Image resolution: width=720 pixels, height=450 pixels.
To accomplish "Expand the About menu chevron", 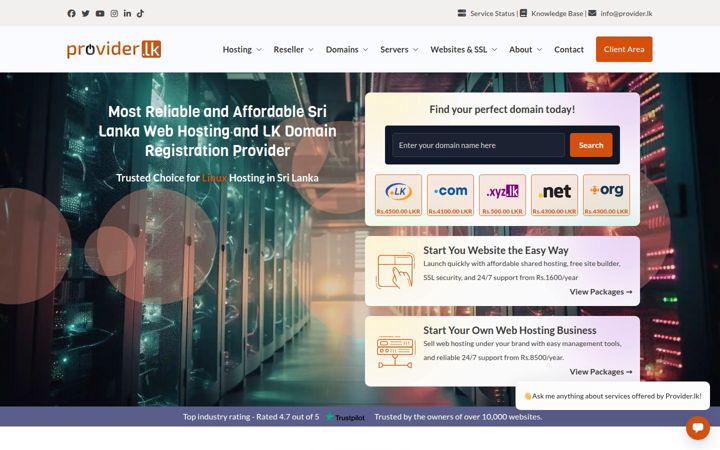I will point(540,50).
